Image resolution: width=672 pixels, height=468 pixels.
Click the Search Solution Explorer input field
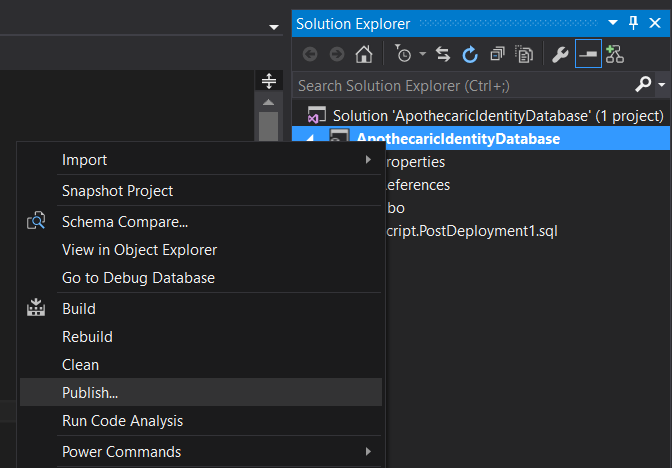(460, 86)
